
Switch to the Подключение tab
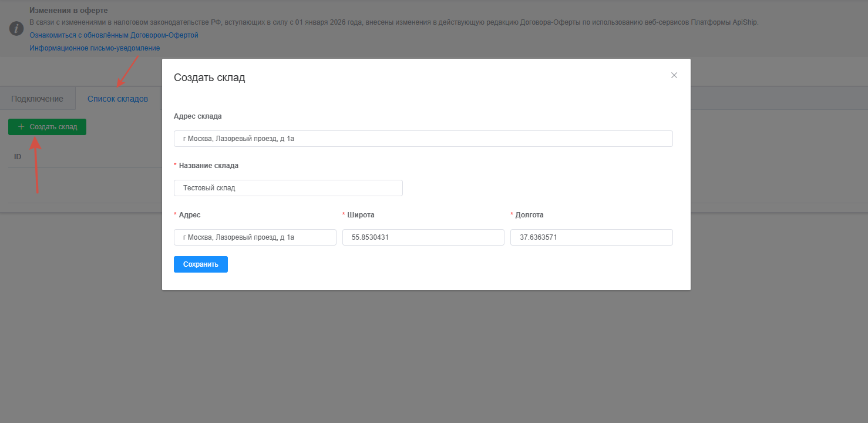click(x=37, y=99)
